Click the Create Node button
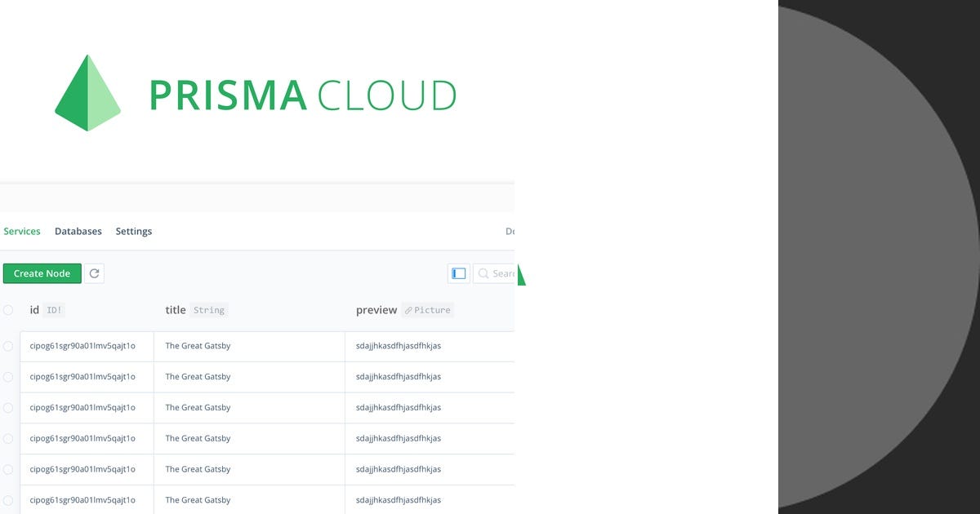The width and height of the screenshot is (980, 514). coord(42,273)
